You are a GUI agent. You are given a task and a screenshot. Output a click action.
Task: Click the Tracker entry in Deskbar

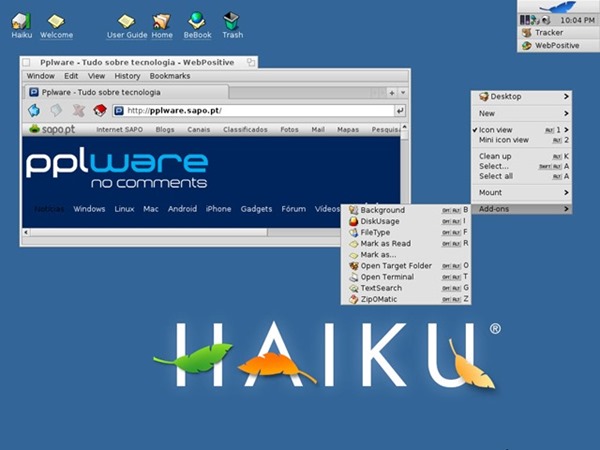(x=558, y=33)
